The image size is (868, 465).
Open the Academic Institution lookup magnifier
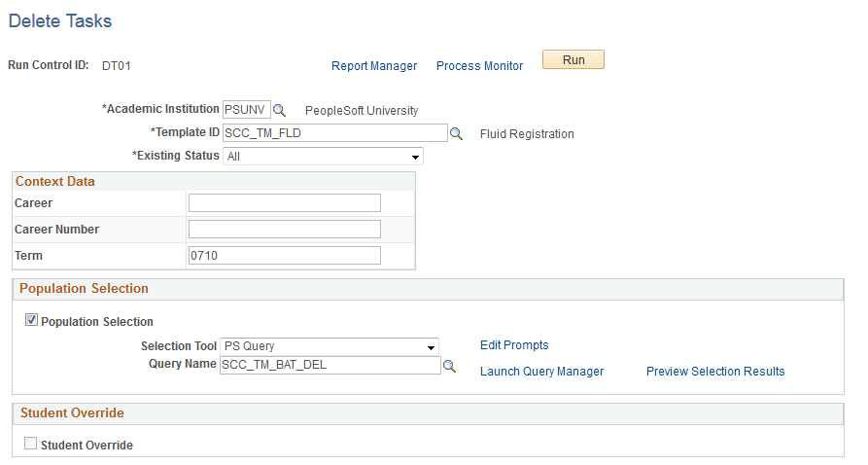tap(280, 110)
